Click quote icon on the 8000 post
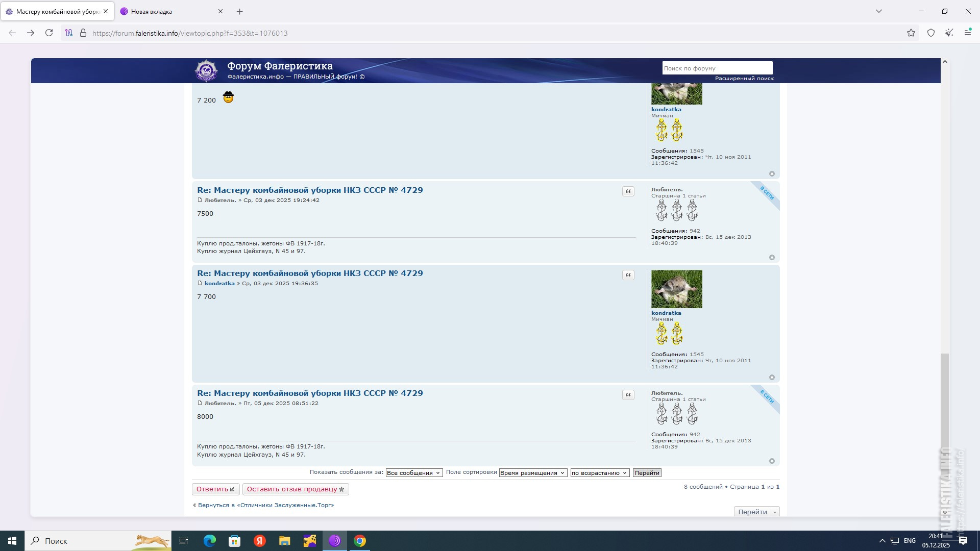980x551 pixels. pos(628,395)
